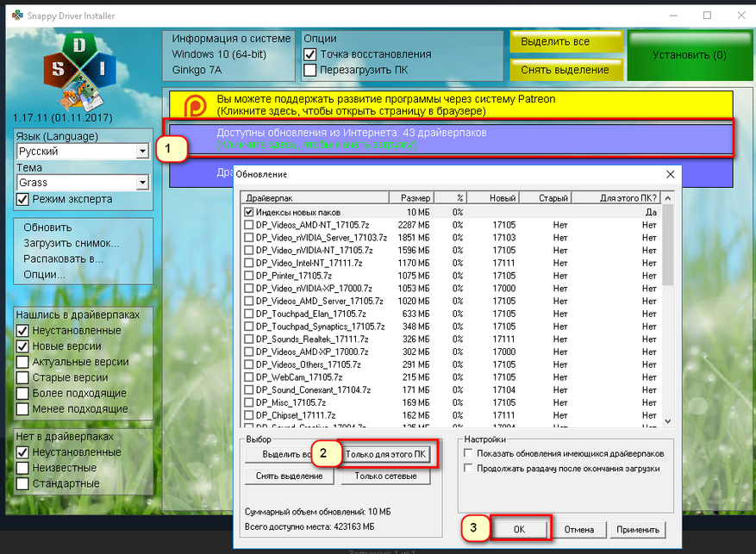Enable Старые версии filter
756x554 pixels.
click(x=22, y=377)
